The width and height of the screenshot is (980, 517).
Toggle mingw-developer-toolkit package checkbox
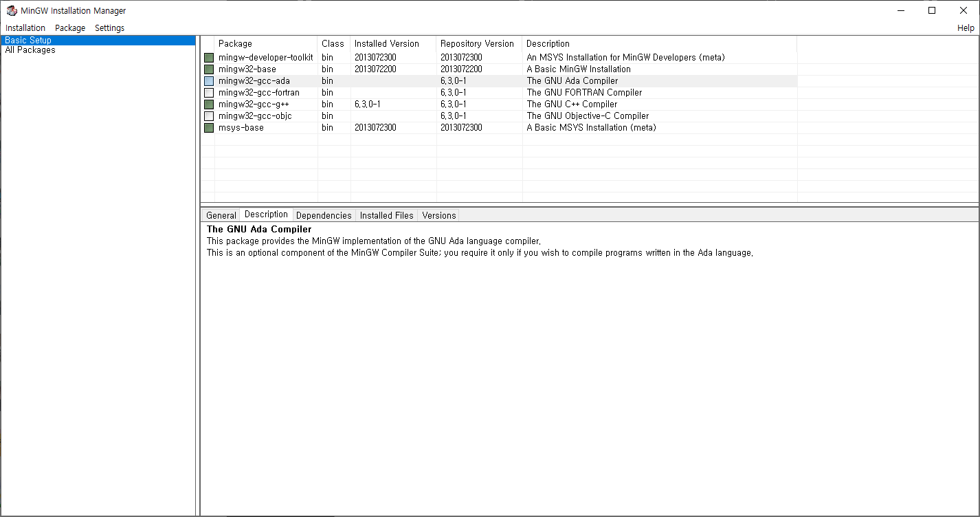pos(209,58)
